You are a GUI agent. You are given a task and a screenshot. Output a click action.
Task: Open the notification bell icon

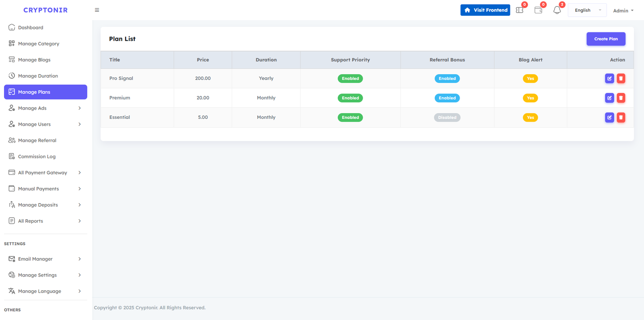[x=557, y=10]
